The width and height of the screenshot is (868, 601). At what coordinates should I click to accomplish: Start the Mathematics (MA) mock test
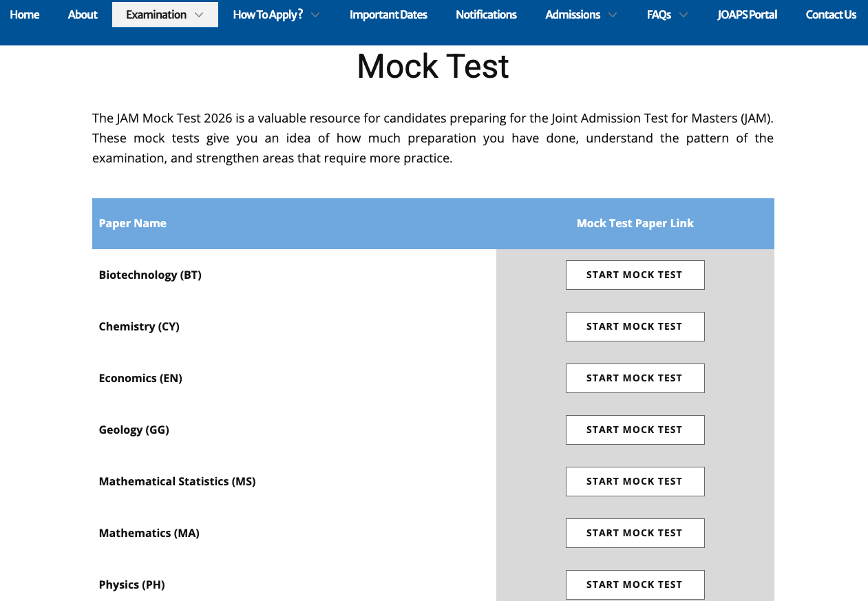(x=635, y=533)
